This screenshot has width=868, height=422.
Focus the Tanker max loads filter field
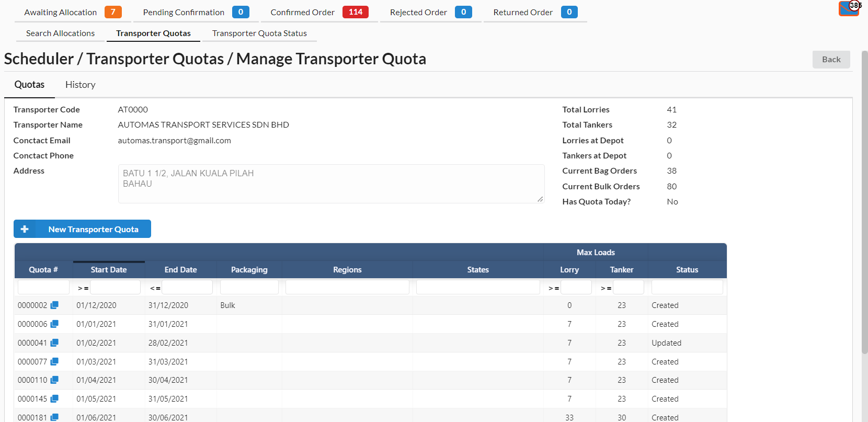click(x=629, y=287)
